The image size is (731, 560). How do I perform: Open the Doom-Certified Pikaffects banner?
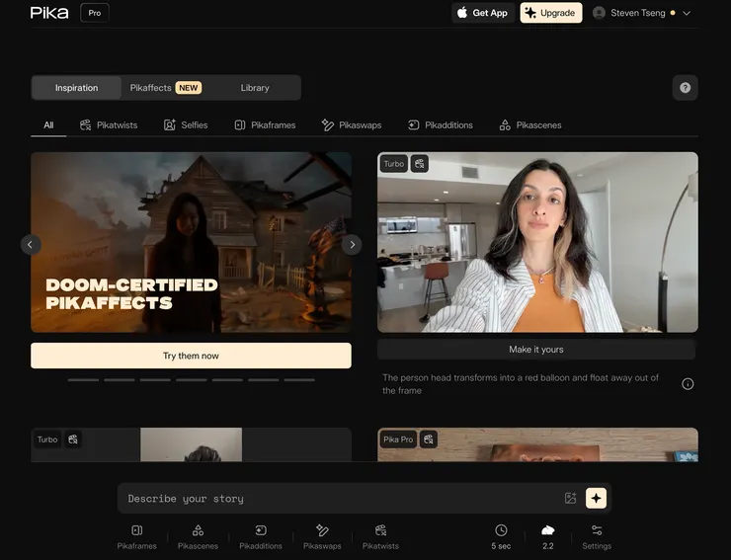click(191, 242)
